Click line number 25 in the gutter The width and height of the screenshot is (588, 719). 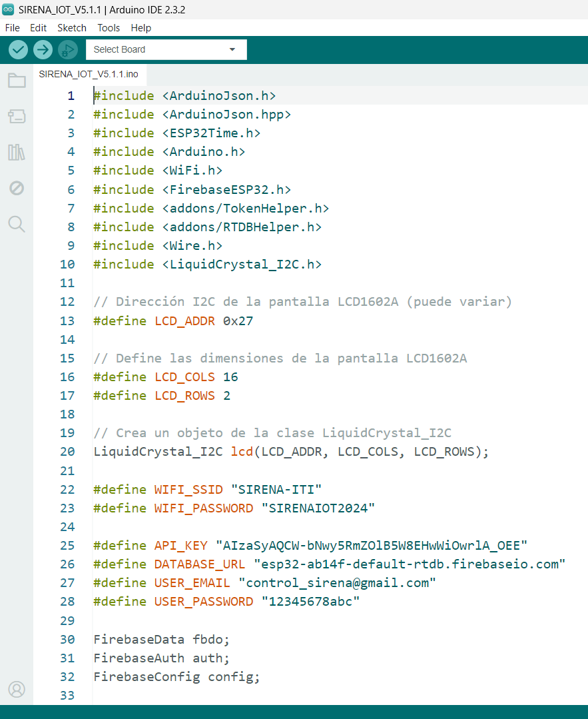(x=67, y=546)
